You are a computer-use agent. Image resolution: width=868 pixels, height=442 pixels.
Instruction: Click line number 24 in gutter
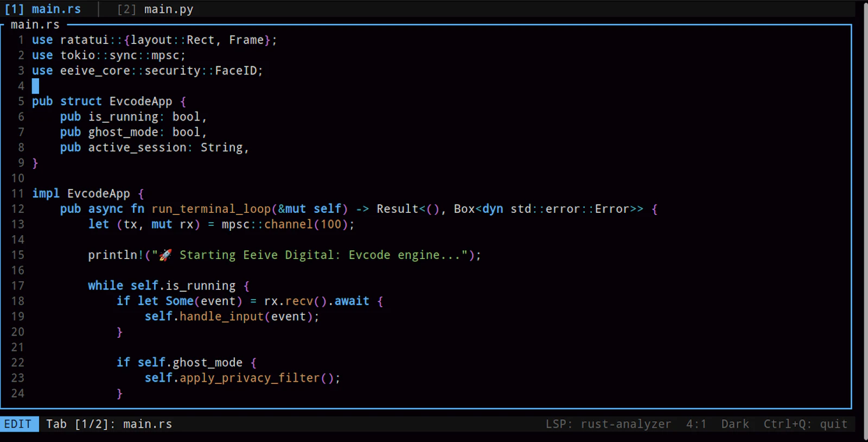[x=17, y=393]
